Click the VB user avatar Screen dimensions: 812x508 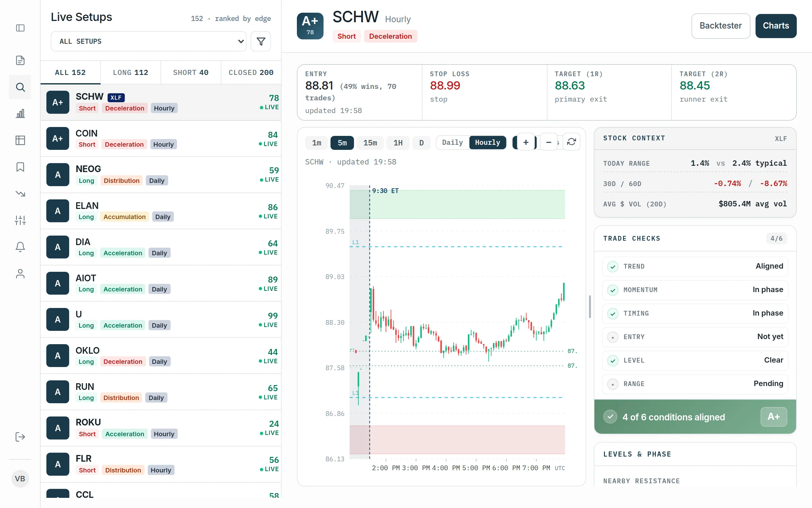tap(20, 478)
